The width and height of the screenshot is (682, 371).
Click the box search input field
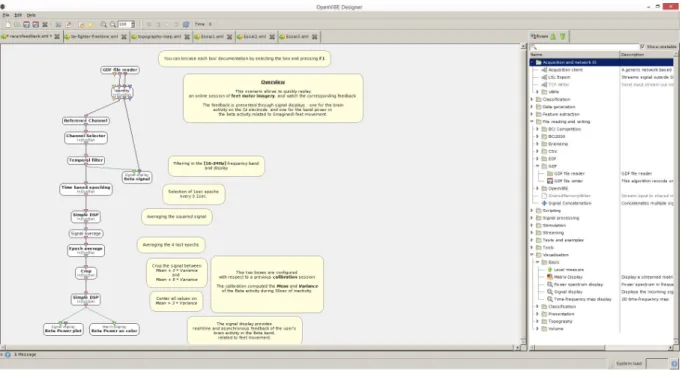[x=584, y=47]
